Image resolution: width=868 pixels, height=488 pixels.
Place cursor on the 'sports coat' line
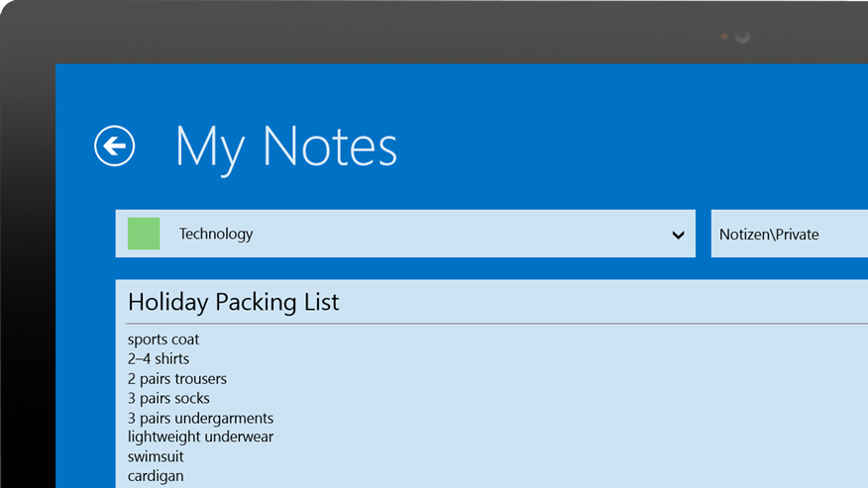point(163,340)
